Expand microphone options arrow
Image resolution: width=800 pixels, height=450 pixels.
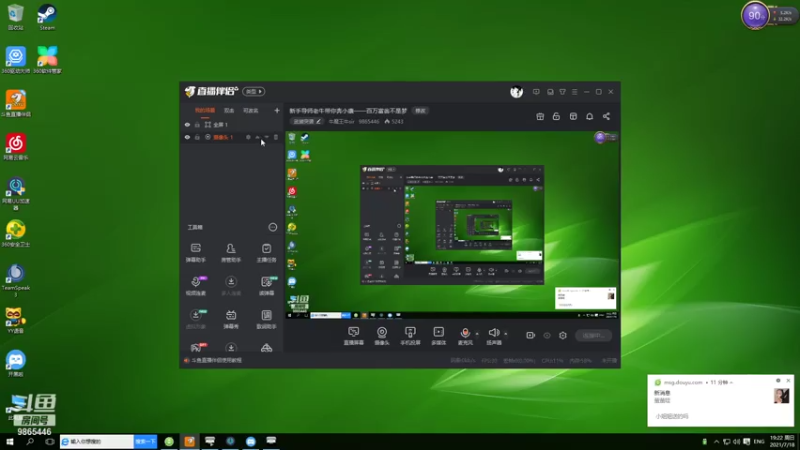477,334
